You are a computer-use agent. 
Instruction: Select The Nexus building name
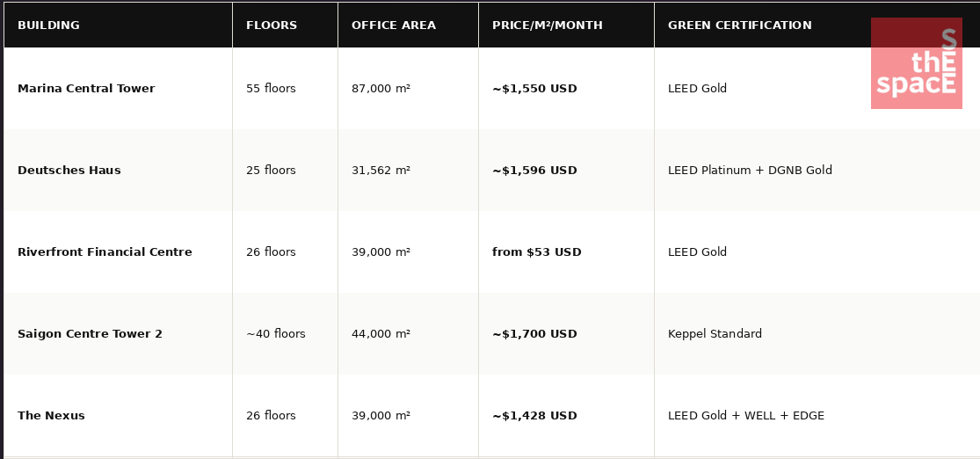click(x=51, y=416)
